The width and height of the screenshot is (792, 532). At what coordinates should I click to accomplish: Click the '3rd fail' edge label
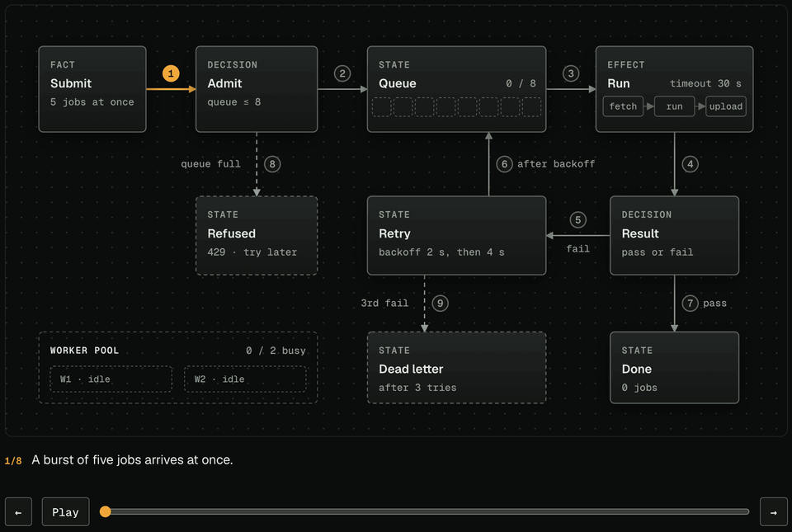(384, 304)
